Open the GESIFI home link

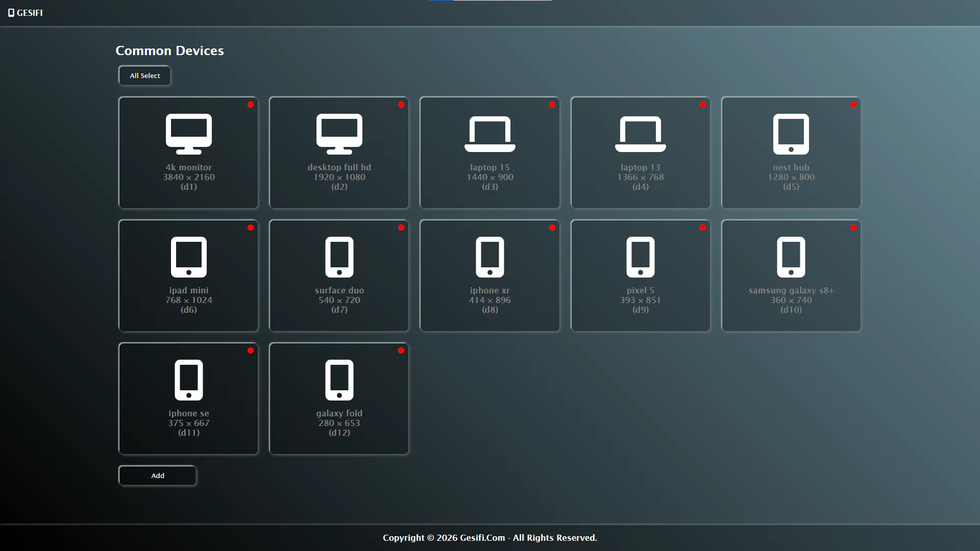pyautogui.click(x=26, y=13)
